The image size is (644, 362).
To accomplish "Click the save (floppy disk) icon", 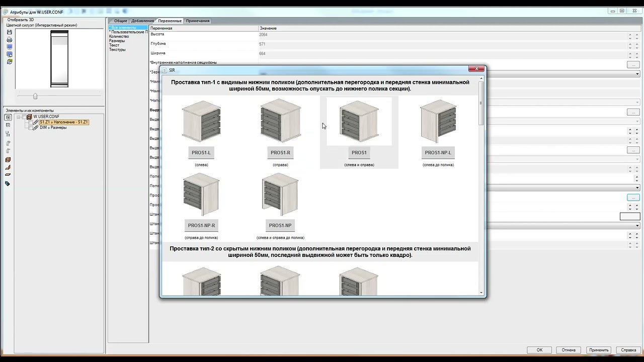I will point(10,32).
